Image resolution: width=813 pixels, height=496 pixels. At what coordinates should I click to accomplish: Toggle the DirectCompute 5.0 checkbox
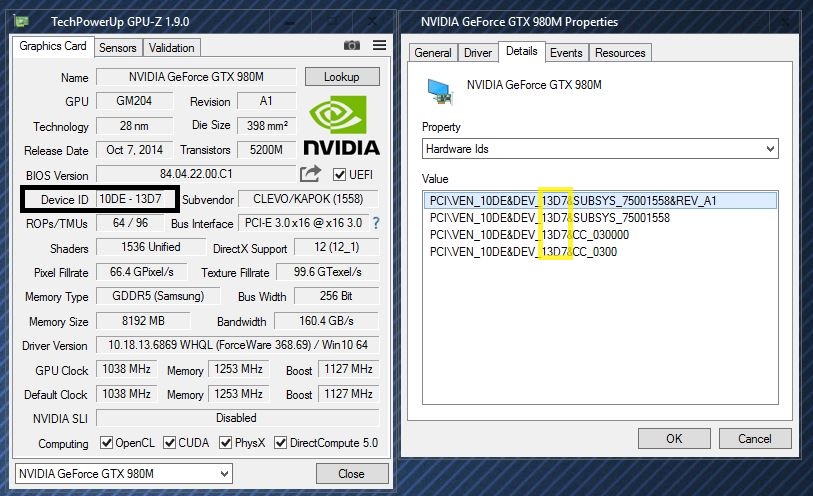[281, 443]
